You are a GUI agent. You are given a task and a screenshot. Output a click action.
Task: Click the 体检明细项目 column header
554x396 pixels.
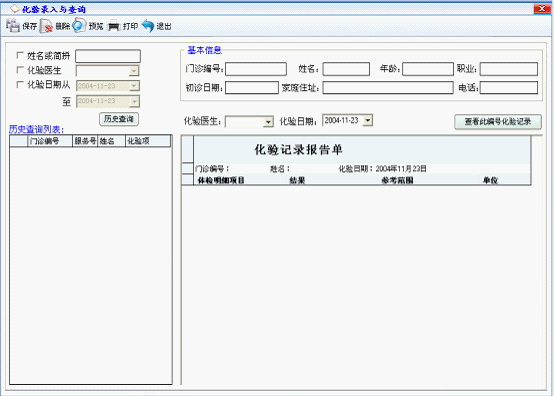click(x=221, y=181)
